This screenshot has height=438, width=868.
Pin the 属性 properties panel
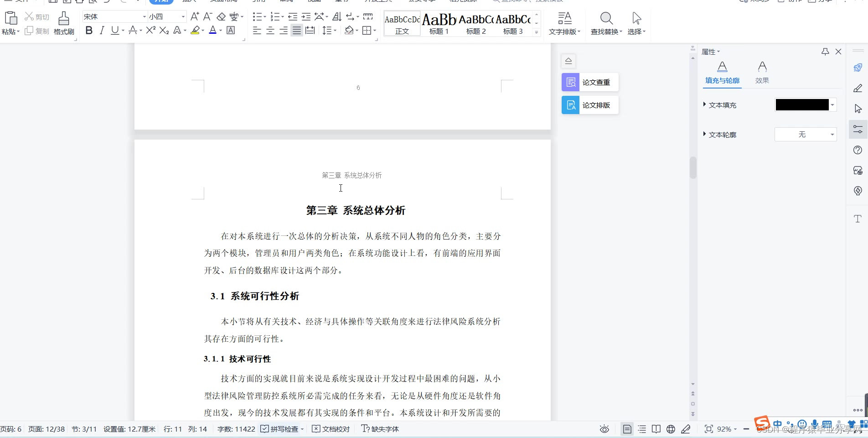pyautogui.click(x=825, y=52)
